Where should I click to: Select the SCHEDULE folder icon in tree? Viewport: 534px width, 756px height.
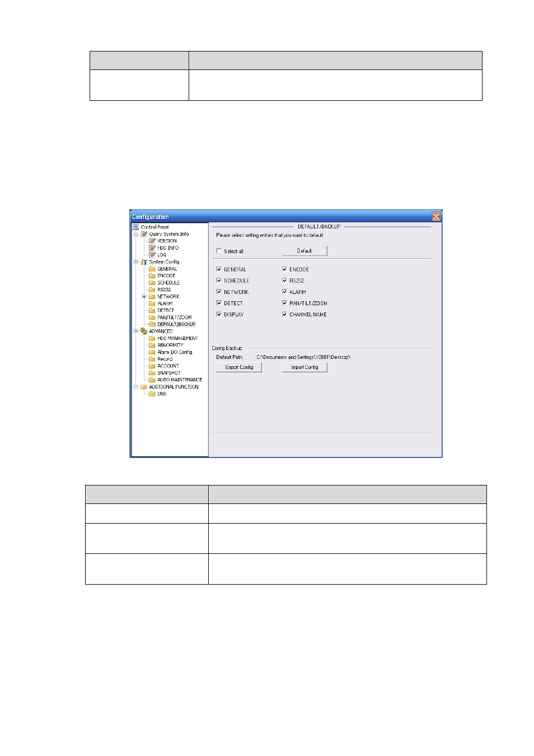[x=152, y=283]
